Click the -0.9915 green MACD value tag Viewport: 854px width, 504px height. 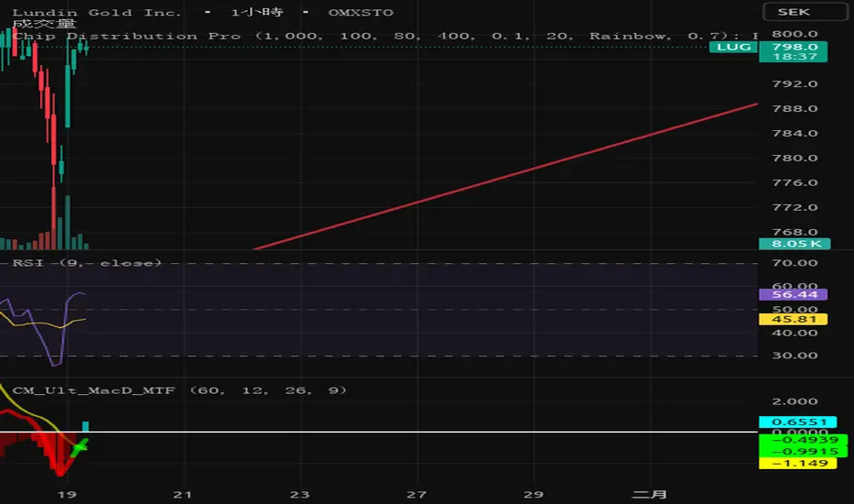click(x=803, y=451)
